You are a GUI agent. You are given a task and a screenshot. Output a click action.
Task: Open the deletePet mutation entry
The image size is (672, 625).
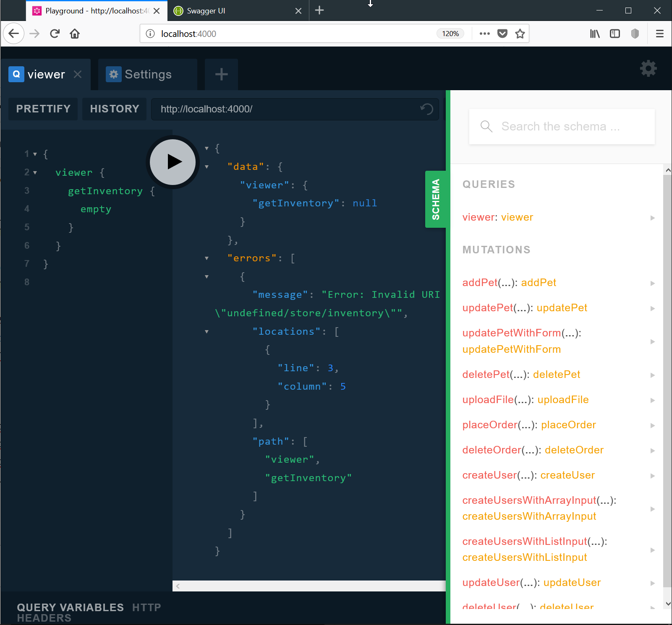tap(558, 375)
